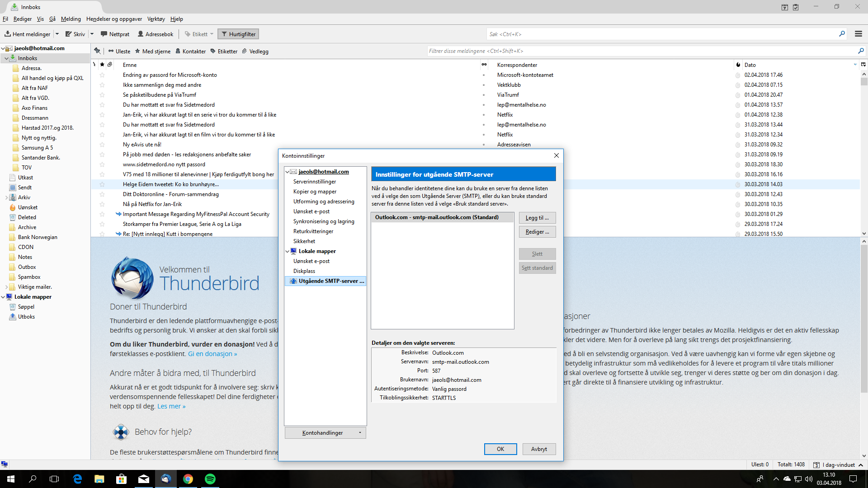Click the Hent meldinger toolbar button
The height and width of the screenshot is (488, 868).
click(x=27, y=34)
